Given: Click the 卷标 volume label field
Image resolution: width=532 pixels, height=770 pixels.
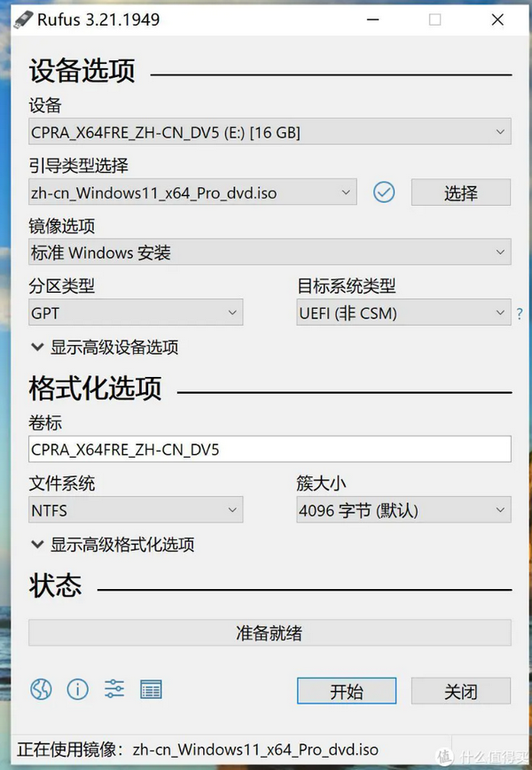Looking at the screenshot, I should [x=270, y=450].
